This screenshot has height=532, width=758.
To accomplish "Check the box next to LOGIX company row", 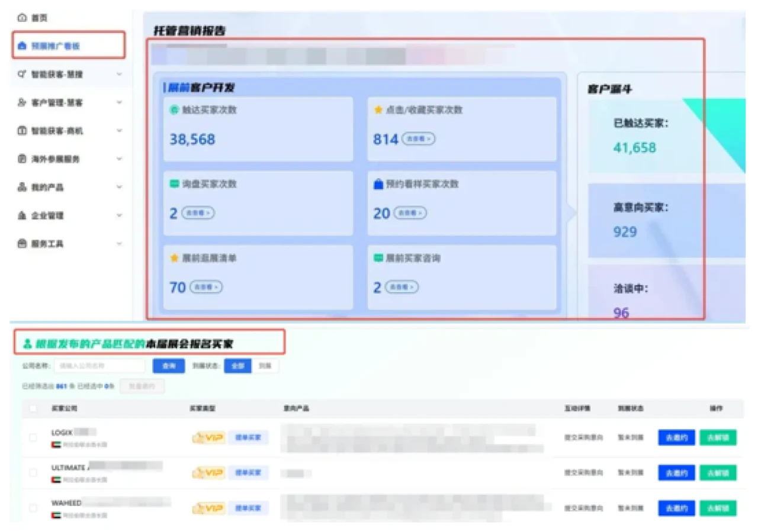I will click(x=33, y=437).
